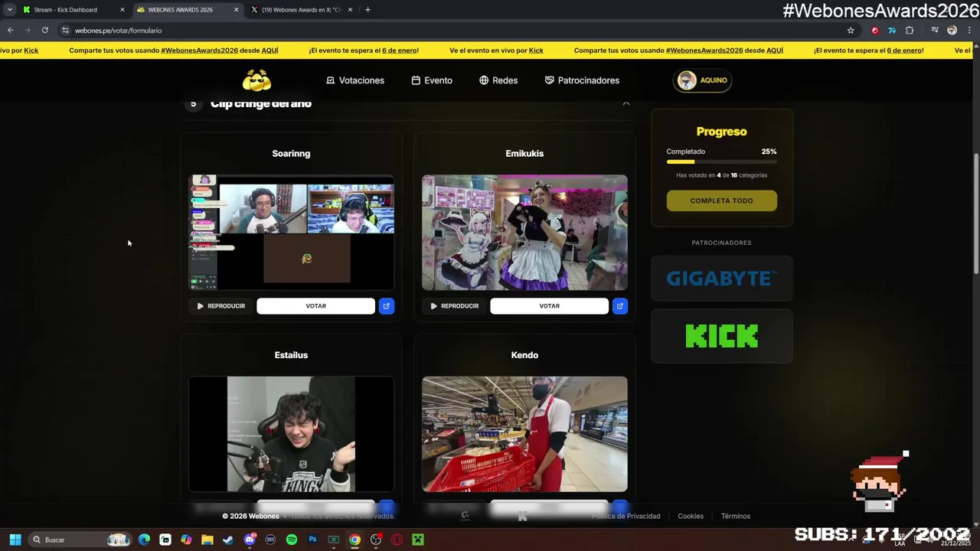Open Google Chrome from taskbar
This screenshot has width=980, height=551.
click(x=354, y=540)
